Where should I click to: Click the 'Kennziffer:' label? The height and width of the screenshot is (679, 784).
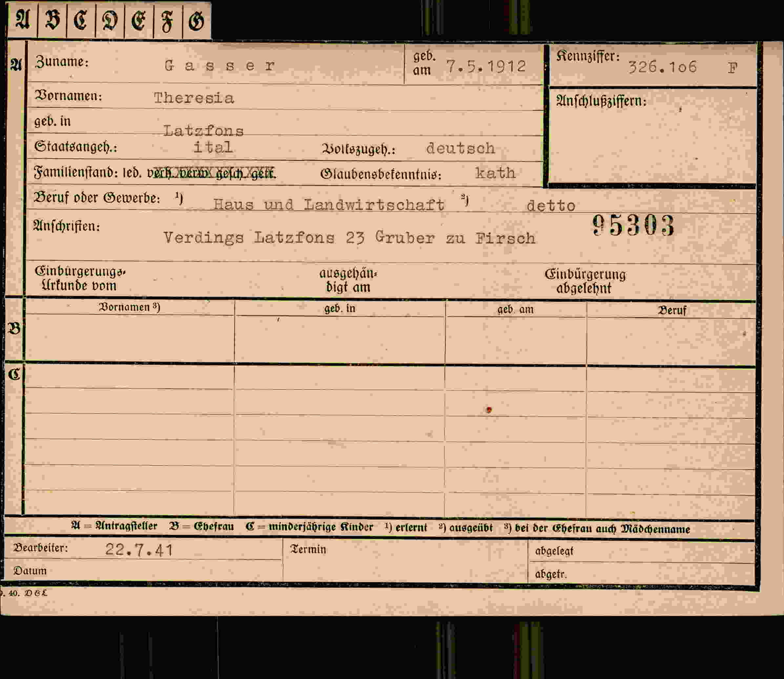click(588, 56)
